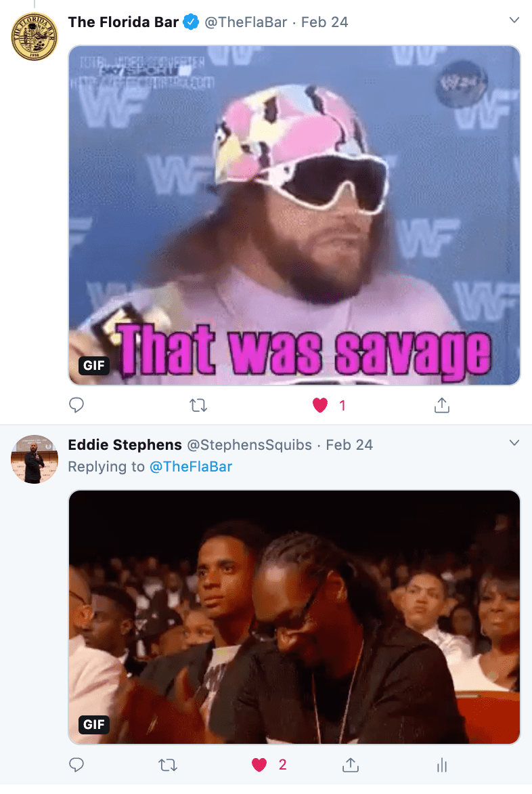Share The Florida Bar tweet

point(442,405)
